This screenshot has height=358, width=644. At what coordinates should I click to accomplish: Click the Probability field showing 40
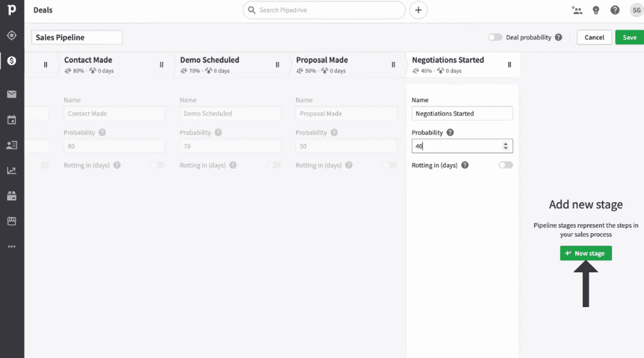[x=462, y=146]
